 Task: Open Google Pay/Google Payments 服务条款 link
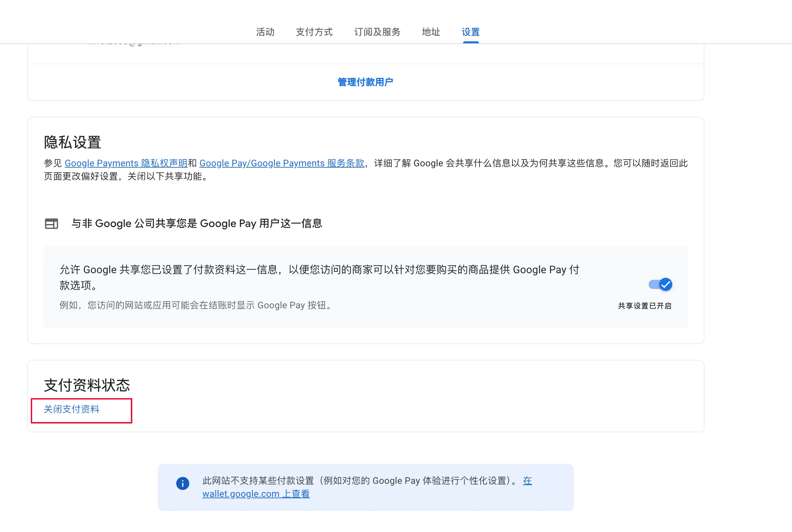[281, 163]
